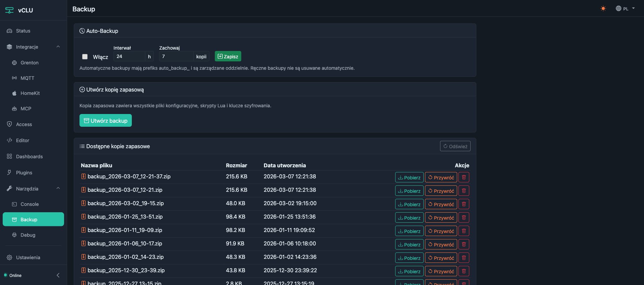Delete backup_2026-01-25_13-51.zip via trash icon

tap(464, 218)
